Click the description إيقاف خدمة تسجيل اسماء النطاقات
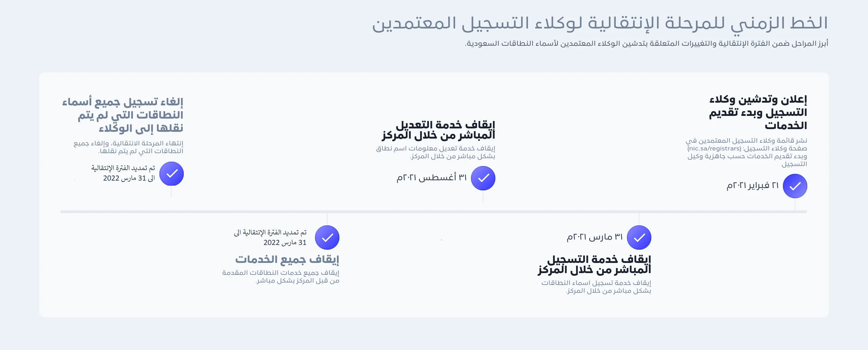The height and width of the screenshot is (350, 868). coord(596,287)
